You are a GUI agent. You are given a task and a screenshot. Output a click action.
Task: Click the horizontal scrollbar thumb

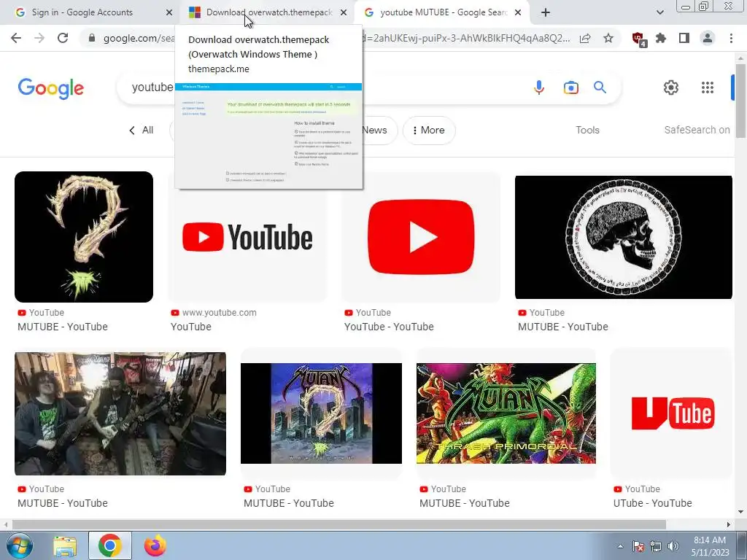click(338, 525)
